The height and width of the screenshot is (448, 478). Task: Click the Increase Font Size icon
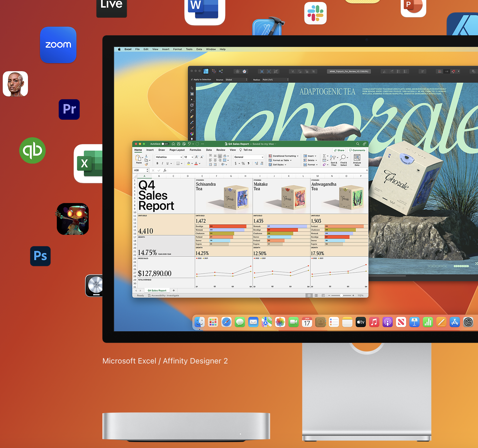coord(197,157)
